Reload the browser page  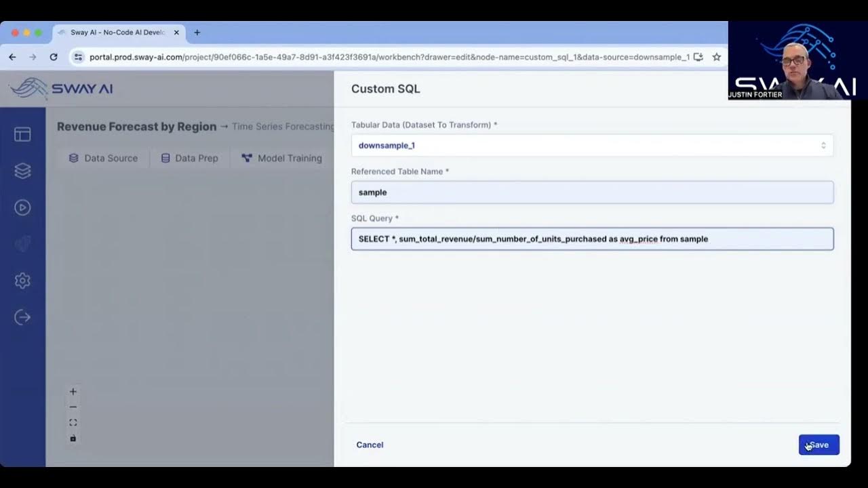click(x=53, y=57)
